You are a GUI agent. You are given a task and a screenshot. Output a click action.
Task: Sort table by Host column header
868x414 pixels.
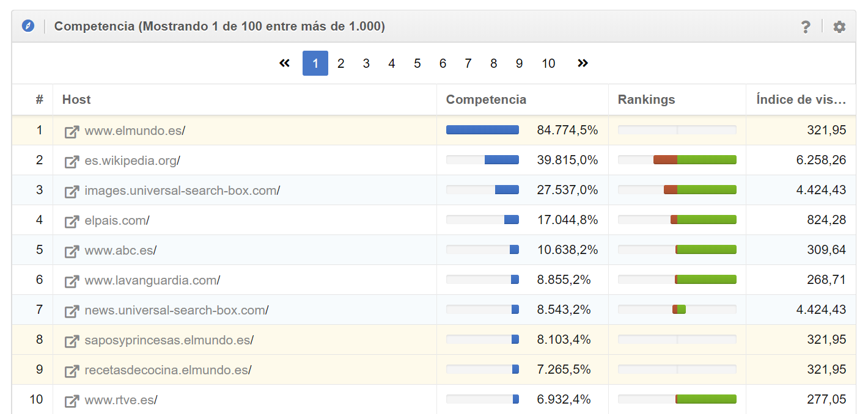76,100
